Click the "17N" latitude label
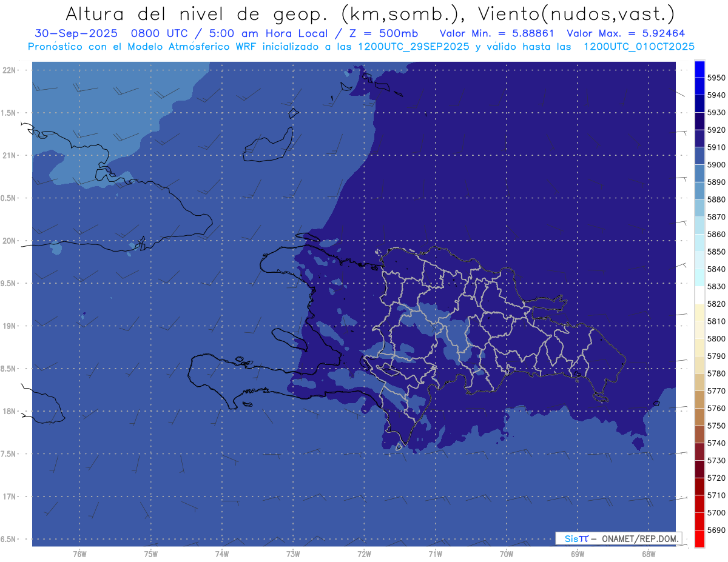Image resolution: width=728 pixels, height=562 pixels. [9, 497]
